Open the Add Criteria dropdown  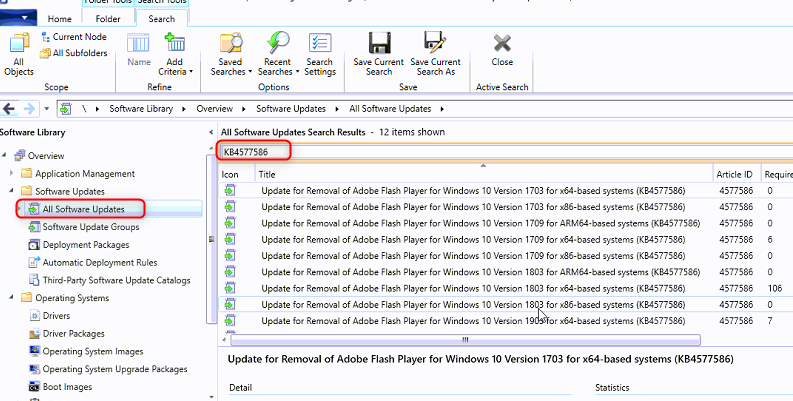(x=175, y=54)
